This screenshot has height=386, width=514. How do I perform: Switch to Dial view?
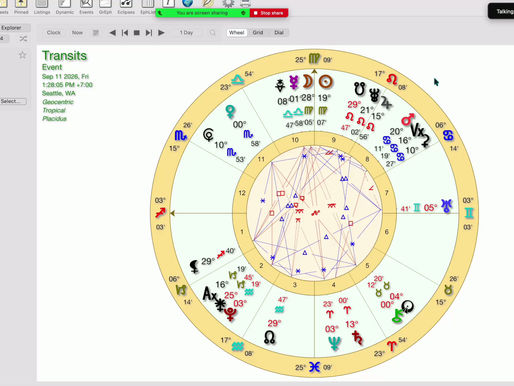coord(279,33)
